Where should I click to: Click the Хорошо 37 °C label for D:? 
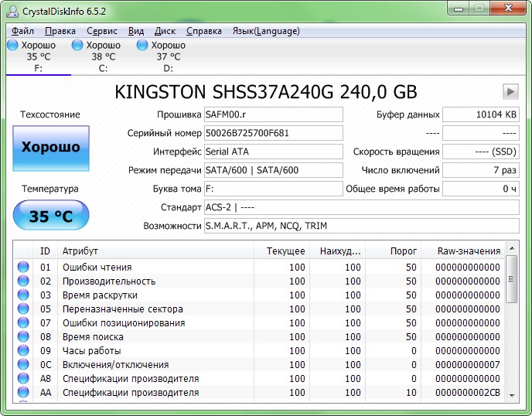[168, 51]
